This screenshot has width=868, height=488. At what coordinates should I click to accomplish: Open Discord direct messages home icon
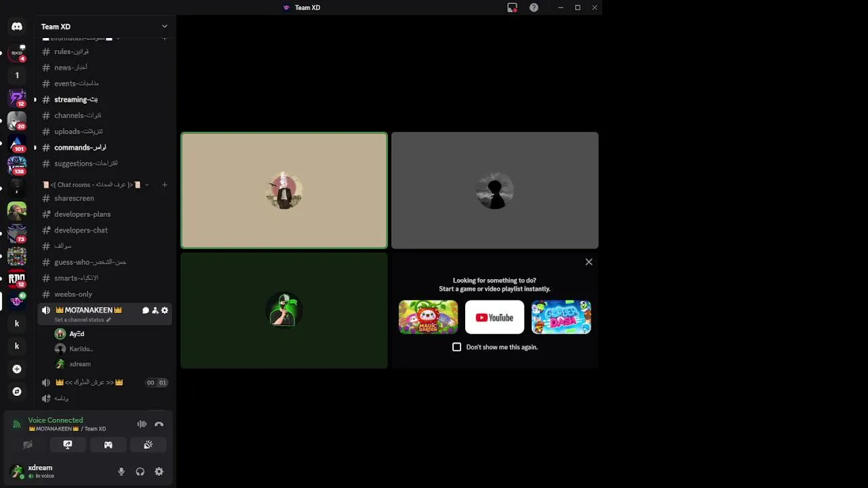[x=17, y=26]
